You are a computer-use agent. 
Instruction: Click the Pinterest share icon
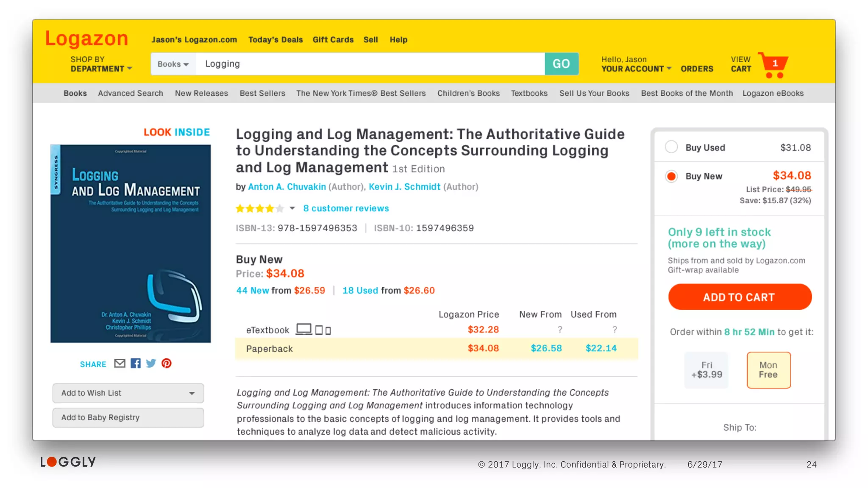click(x=167, y=363)
